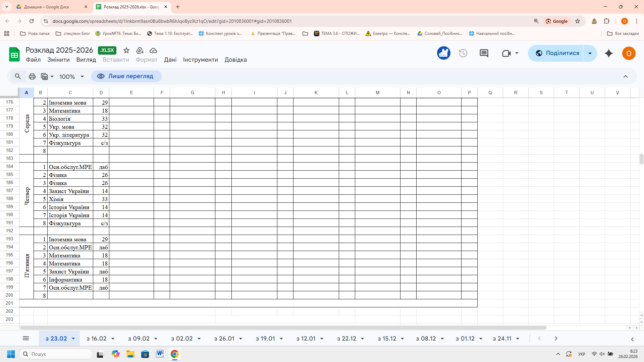Toggle the Лише перегляд view-only pill
Viewport: 644px width, 362px height.
126,76
